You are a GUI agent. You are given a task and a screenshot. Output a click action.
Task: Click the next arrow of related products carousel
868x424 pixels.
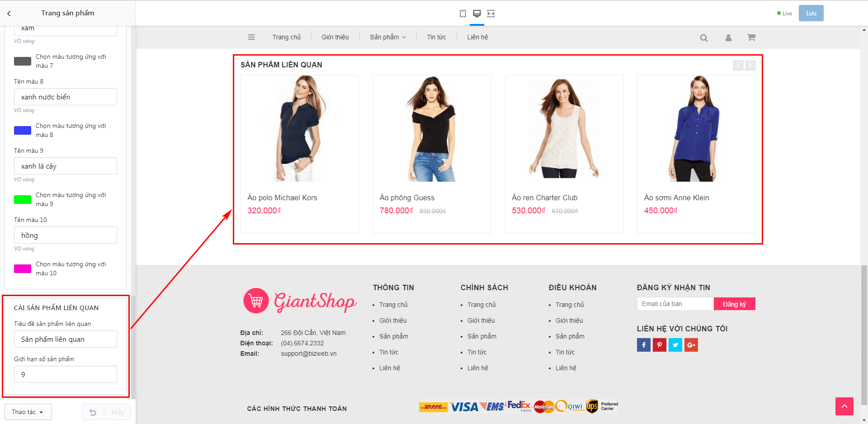(x=750, y=66)
